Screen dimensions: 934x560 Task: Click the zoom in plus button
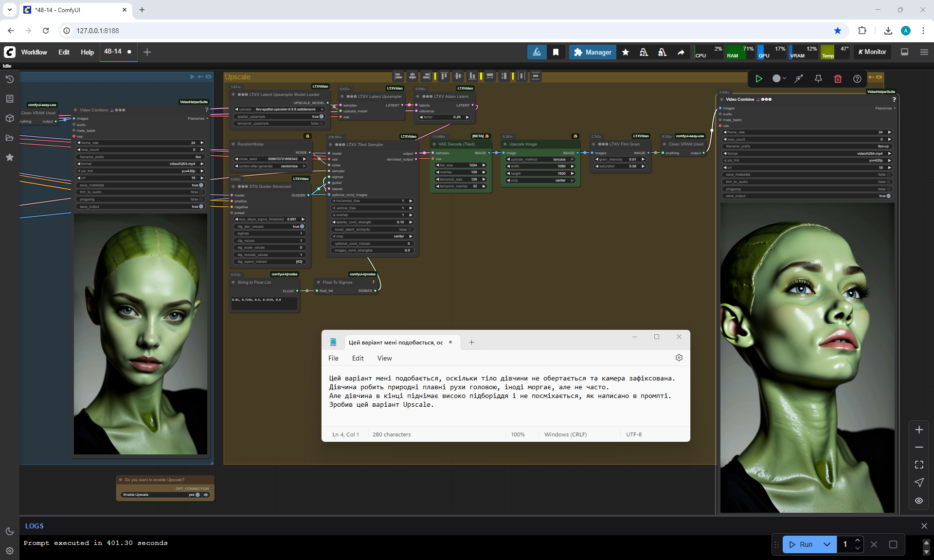[919, 430]
